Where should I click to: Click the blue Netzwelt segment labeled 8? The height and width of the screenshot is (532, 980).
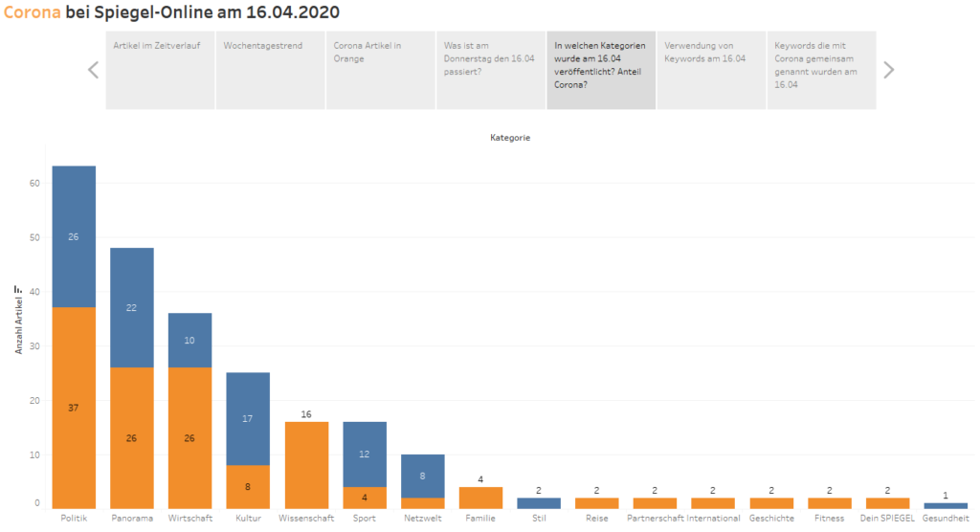click(x=422, y=477)
